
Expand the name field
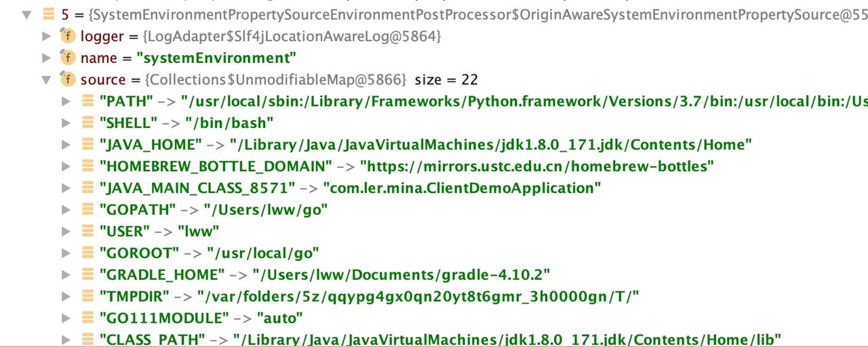coord(46,58)
